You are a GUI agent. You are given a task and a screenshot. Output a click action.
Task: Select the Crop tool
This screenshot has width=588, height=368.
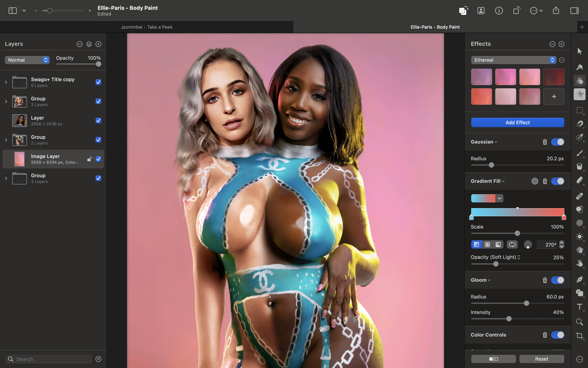(x=579, y=336)
